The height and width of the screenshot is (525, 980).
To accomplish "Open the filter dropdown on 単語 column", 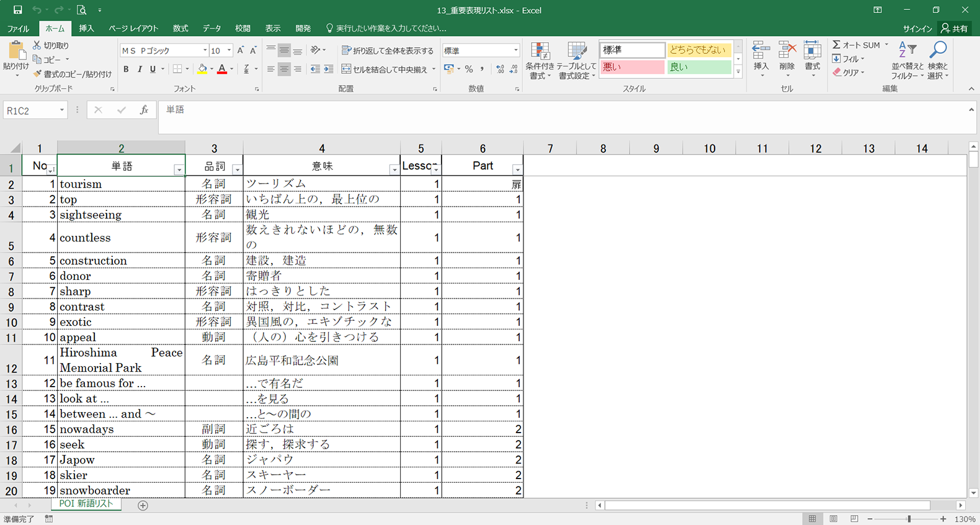I will 179,169.
